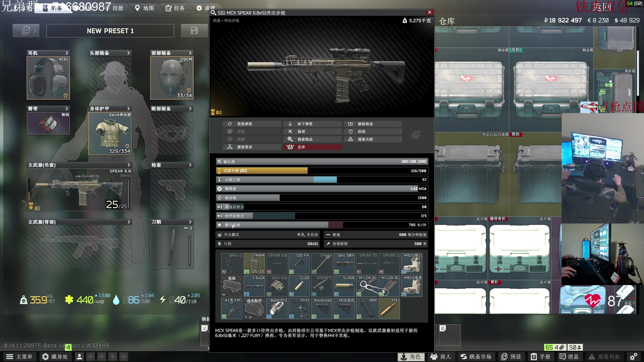Select the RBP mod

click(367, 308)
